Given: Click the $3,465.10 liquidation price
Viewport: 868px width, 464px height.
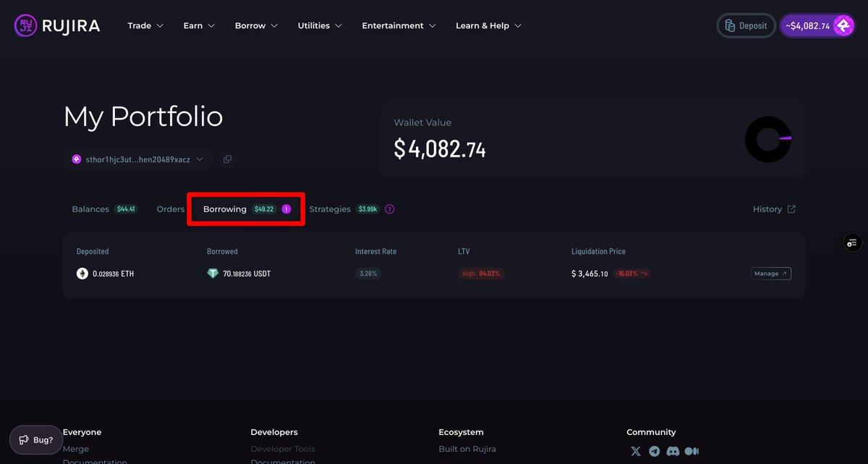Looking at the screenshot, I should pos(590,274).
